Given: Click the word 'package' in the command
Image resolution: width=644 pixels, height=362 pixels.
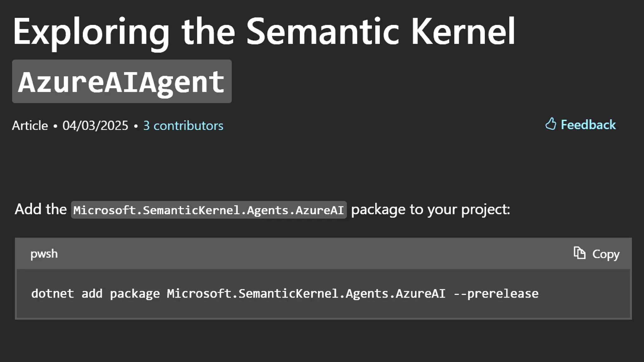Looking at the screenshot, I should (135, 293).
